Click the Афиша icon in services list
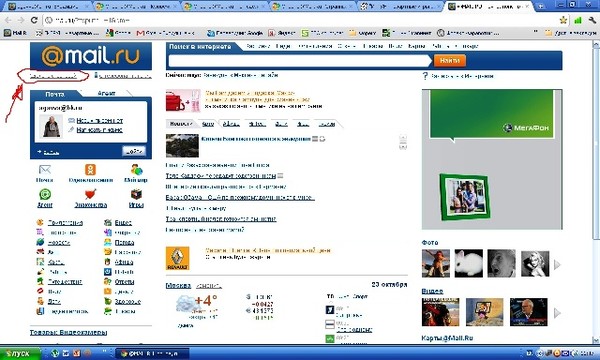This screenshot has width=600, height=360. point(108,262)
